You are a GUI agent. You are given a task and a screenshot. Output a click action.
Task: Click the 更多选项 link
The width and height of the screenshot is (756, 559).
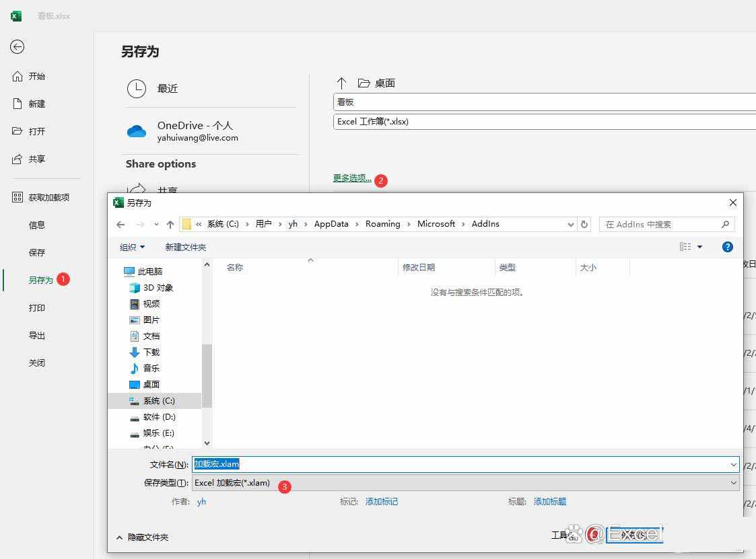coord(352,178)
